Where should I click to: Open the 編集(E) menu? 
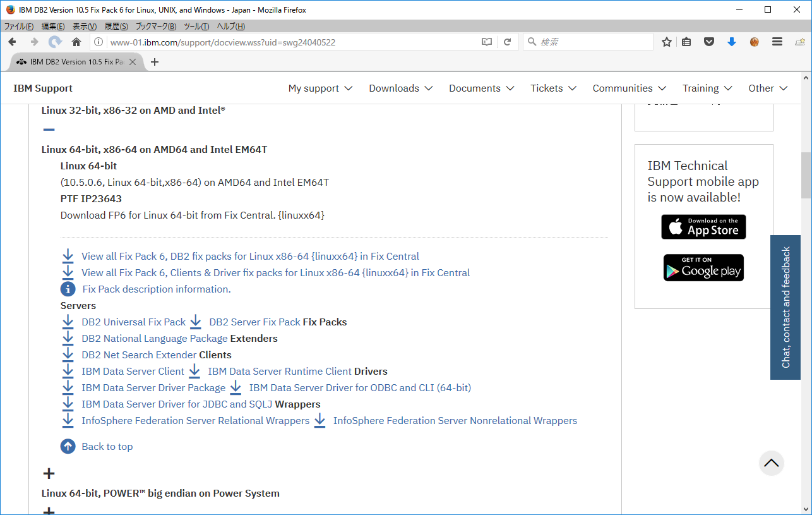[53, 27]
